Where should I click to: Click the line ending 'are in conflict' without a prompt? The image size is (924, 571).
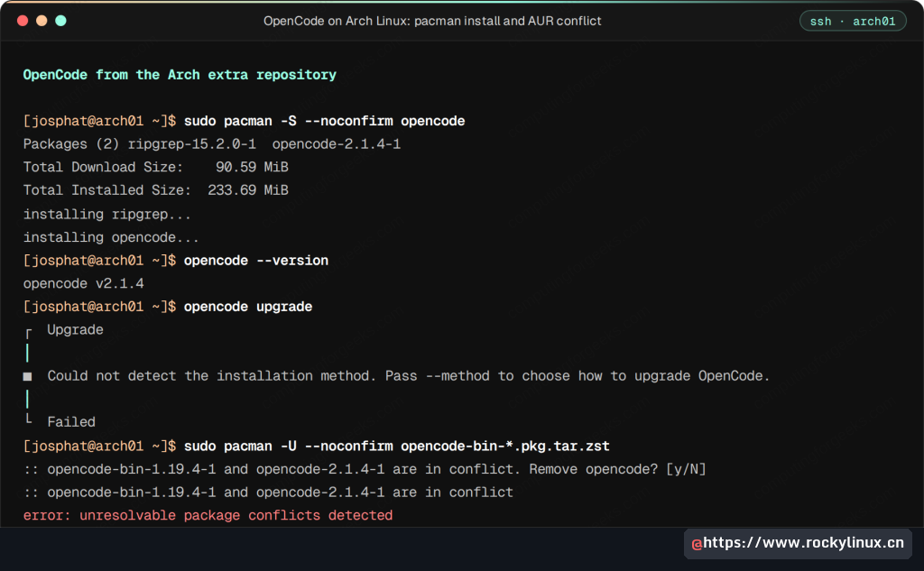[x=268, y=492]
